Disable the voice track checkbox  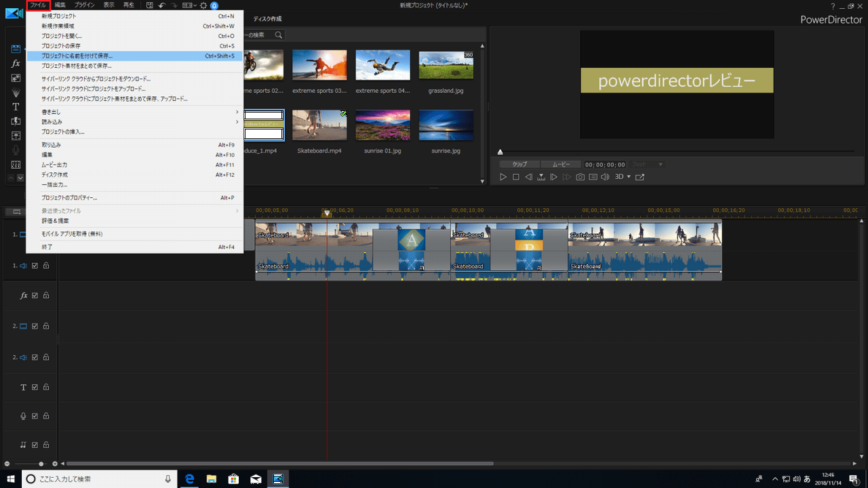(35, 415)
